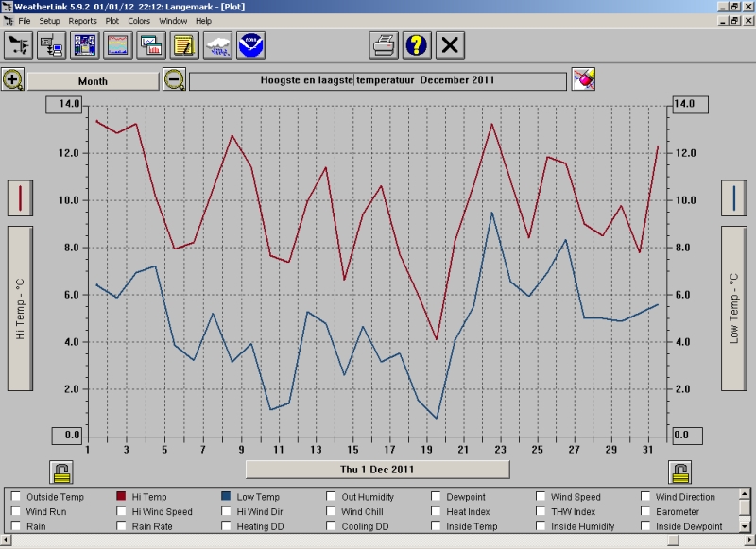Viewport: 756px width, 549px height.
Task: Open the Colors menu
Action: (139, 21)
